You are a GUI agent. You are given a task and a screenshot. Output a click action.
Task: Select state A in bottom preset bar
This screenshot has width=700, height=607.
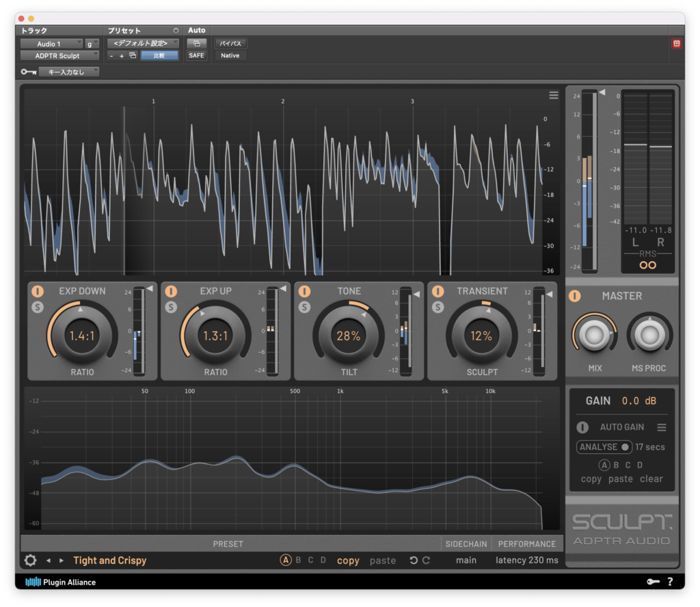[286, 560]
